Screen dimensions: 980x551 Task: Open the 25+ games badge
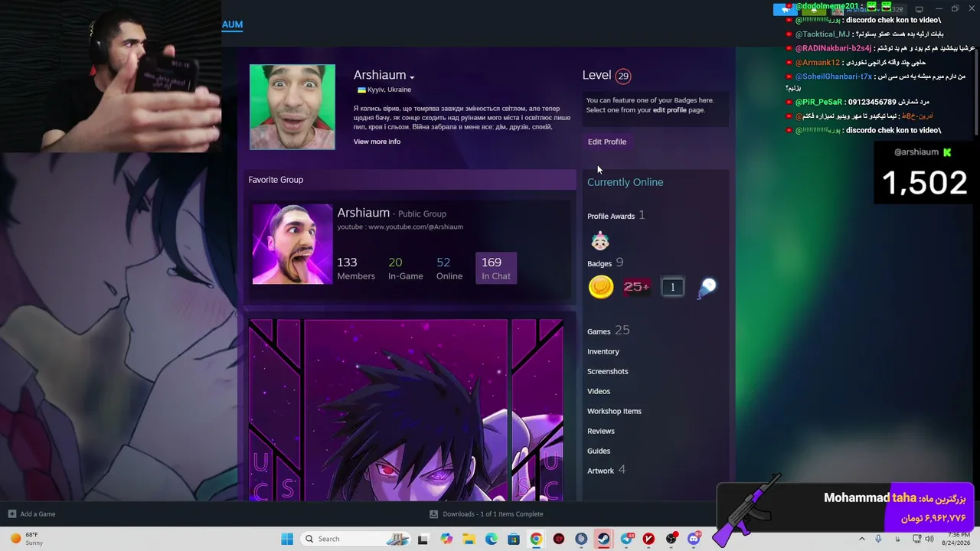636,287
